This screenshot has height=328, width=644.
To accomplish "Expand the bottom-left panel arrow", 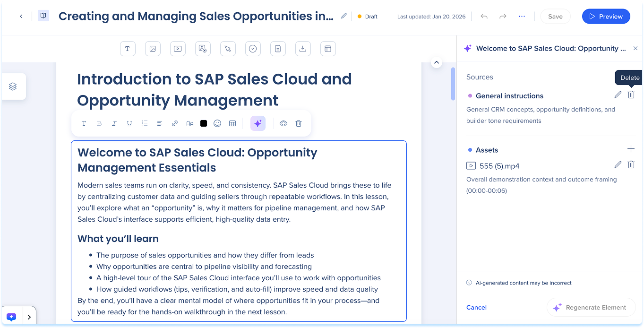I will pos(29,317).
